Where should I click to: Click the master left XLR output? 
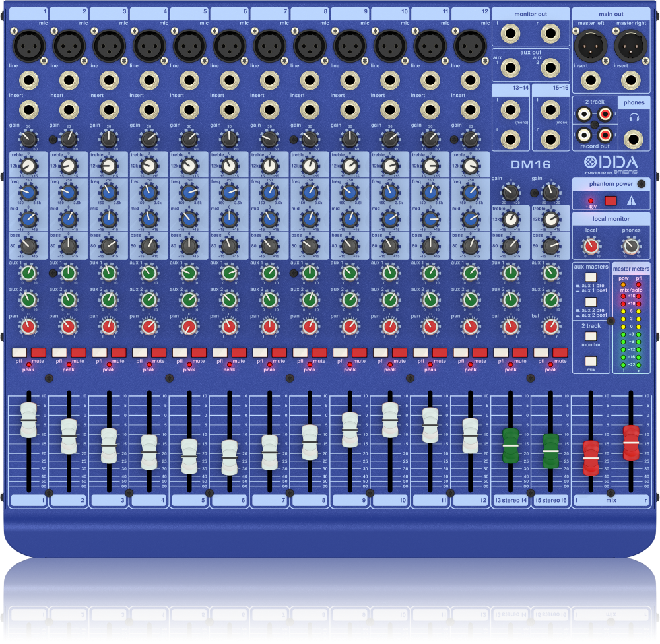click(x=591, y=46)
